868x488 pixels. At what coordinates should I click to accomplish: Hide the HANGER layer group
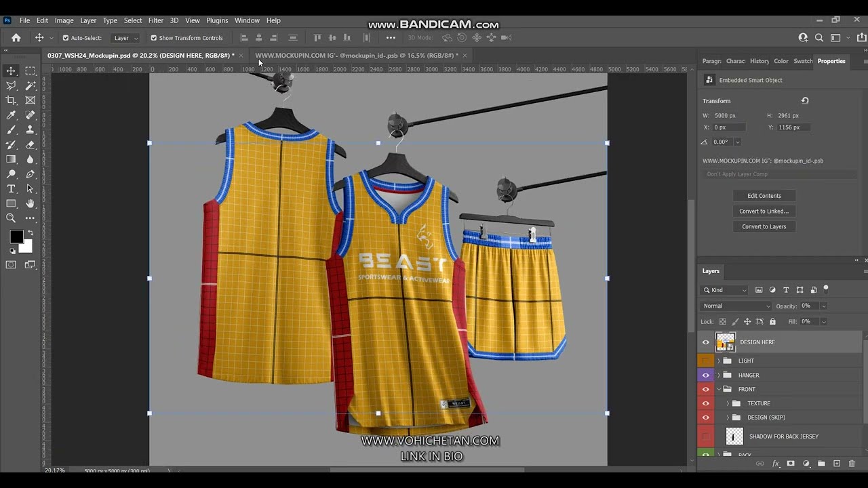coord(705,375)
